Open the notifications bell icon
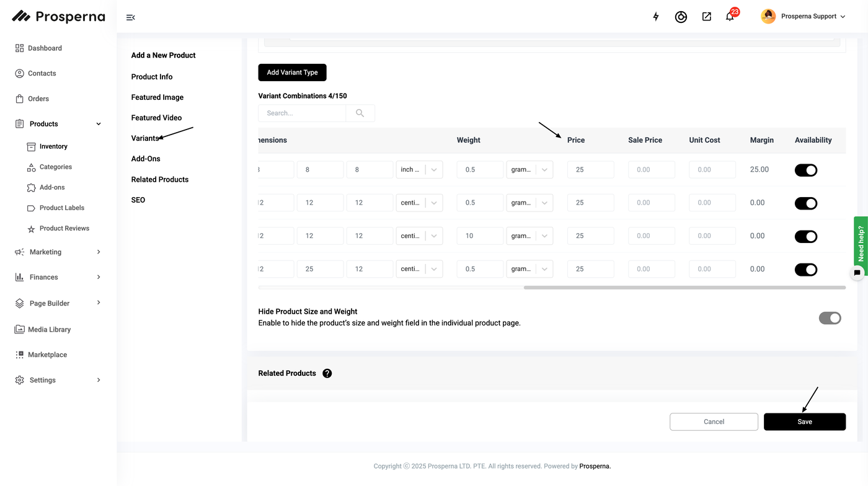Screen dimensions: 868x486 730,17
